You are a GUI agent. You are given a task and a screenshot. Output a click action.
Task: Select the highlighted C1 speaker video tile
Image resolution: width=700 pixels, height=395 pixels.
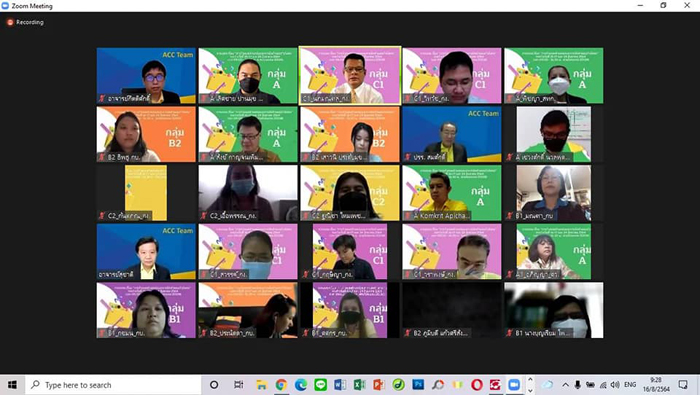point(350,75)
